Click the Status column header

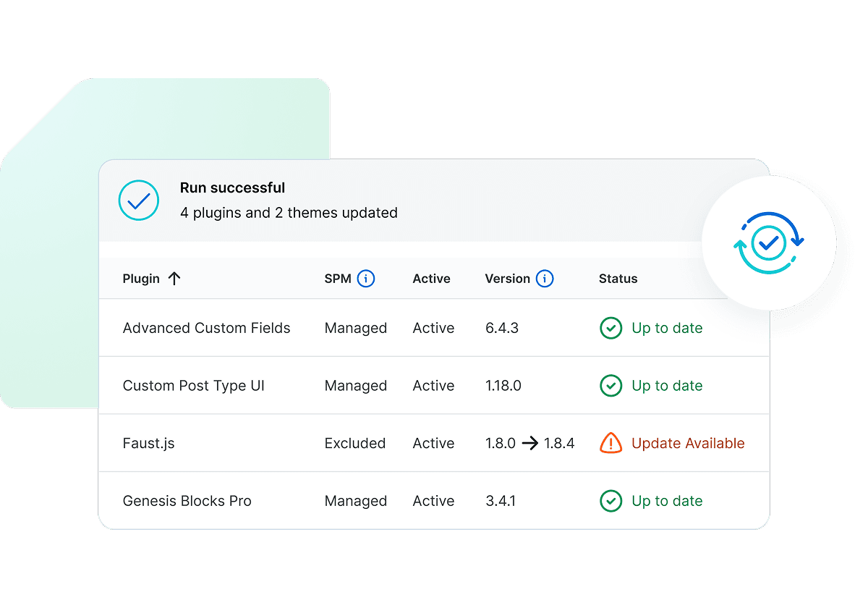tap(618, 279)
